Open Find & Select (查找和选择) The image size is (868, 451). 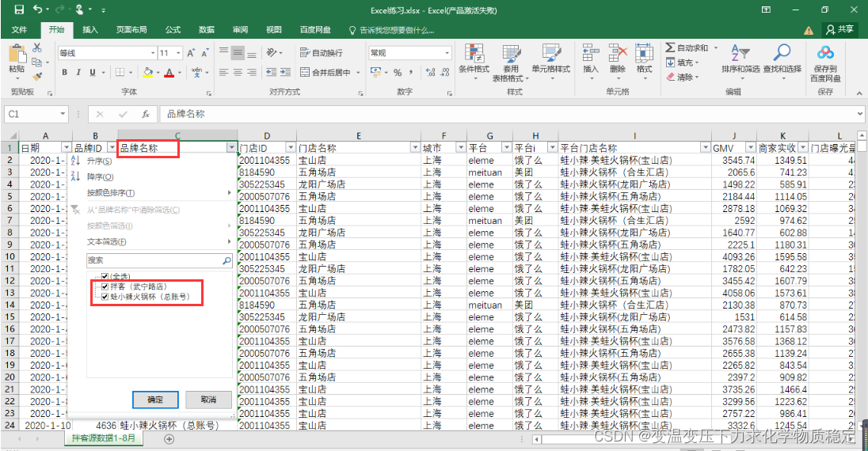[x=782, y=62]
